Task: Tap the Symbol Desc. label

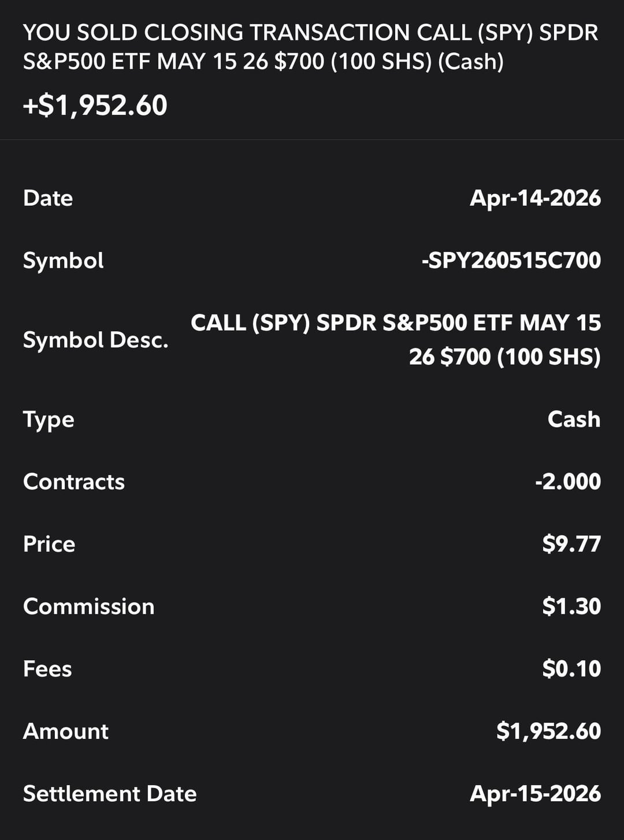Action: tap(96, 340)
